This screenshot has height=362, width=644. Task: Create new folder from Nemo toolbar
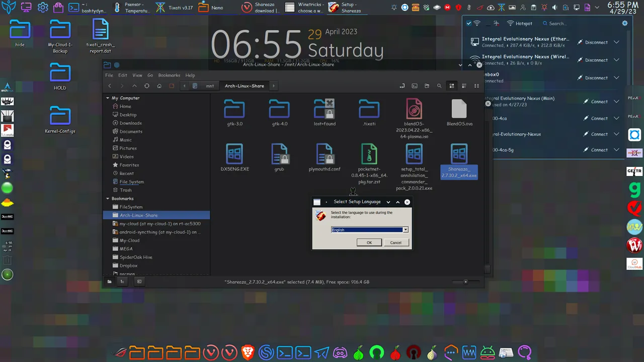tap(427, 86)
